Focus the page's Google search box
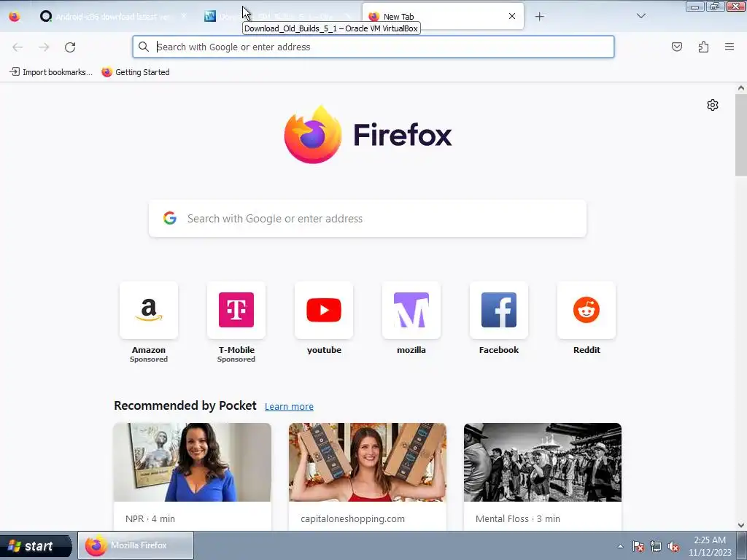 pos(368,219)
